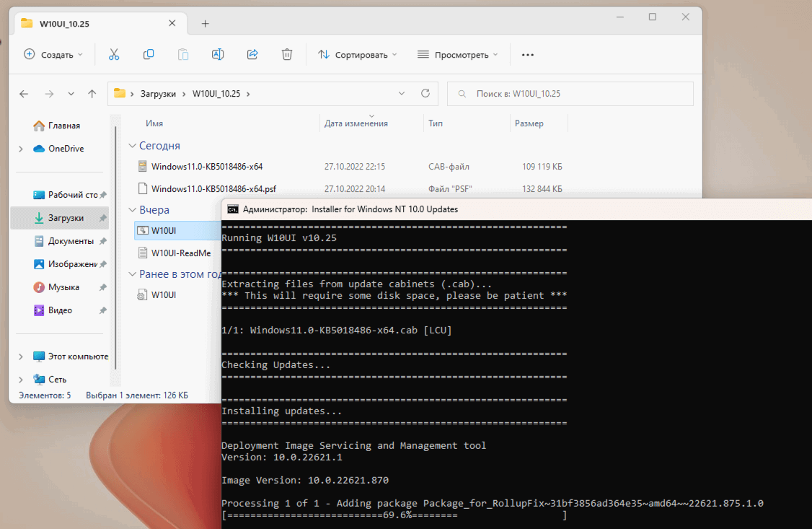The image size is (812, 529).
Task: Click the search box for W10UI_10.25
Action: [x=570, y=94]
